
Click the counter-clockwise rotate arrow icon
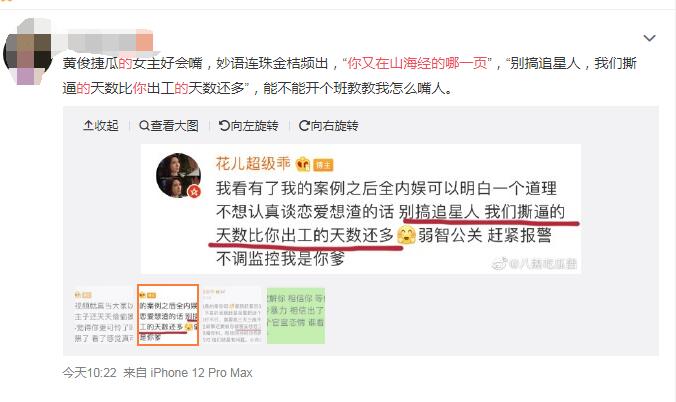(x=224, y=126)
